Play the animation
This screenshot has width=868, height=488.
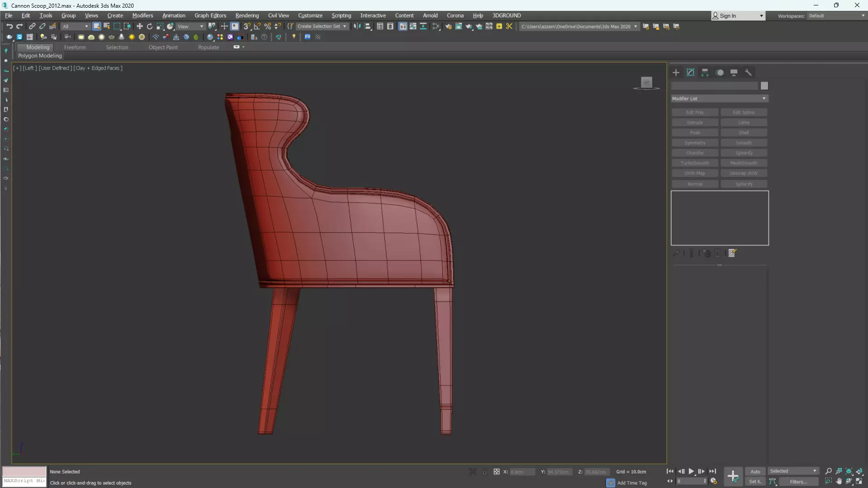pyautogui.click(x=691, y=471)
